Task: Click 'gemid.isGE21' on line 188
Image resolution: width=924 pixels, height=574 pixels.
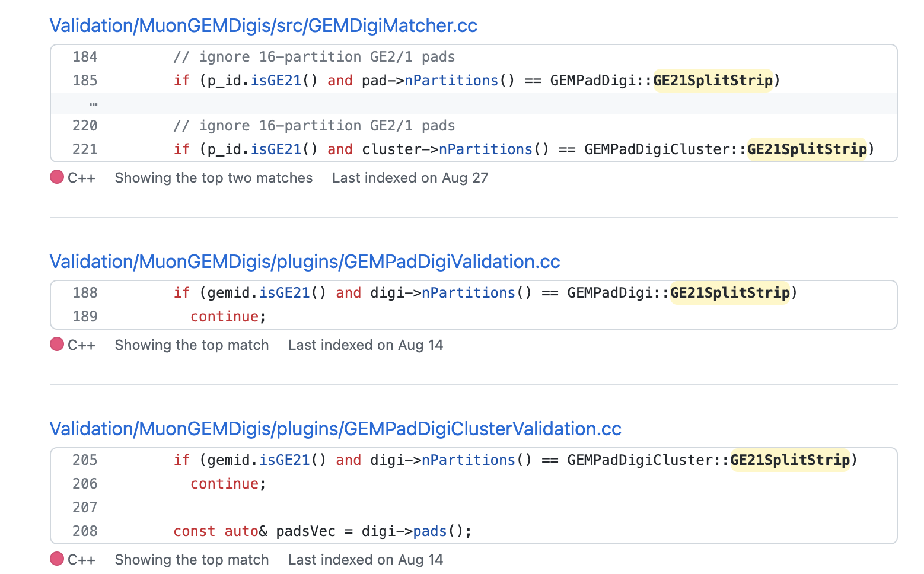Action: click(259, 293)
